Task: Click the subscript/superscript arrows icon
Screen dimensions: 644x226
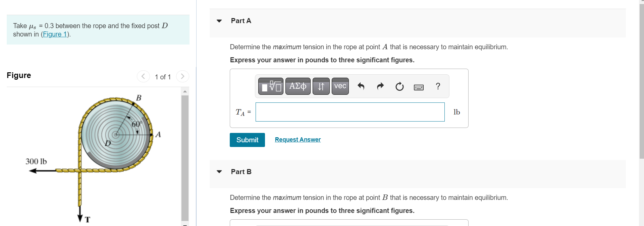Action: coord(321,86)
